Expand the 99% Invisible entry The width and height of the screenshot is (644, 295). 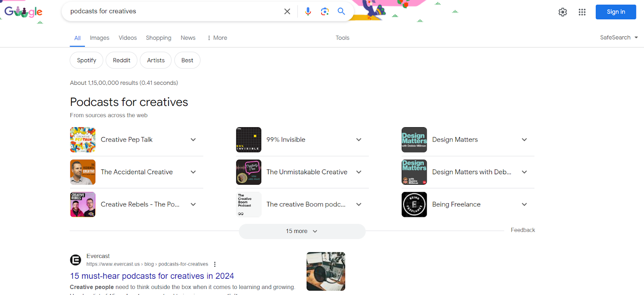(359, 140)
